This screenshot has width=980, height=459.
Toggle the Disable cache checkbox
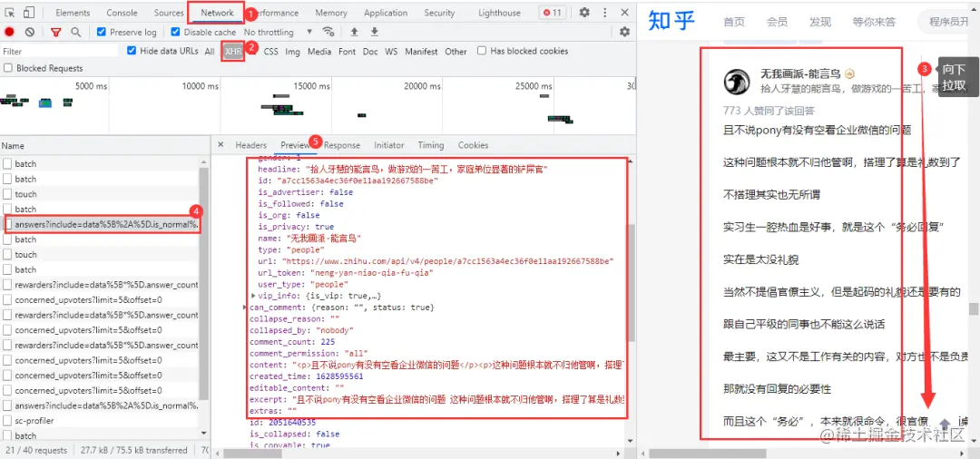(176, 32)
